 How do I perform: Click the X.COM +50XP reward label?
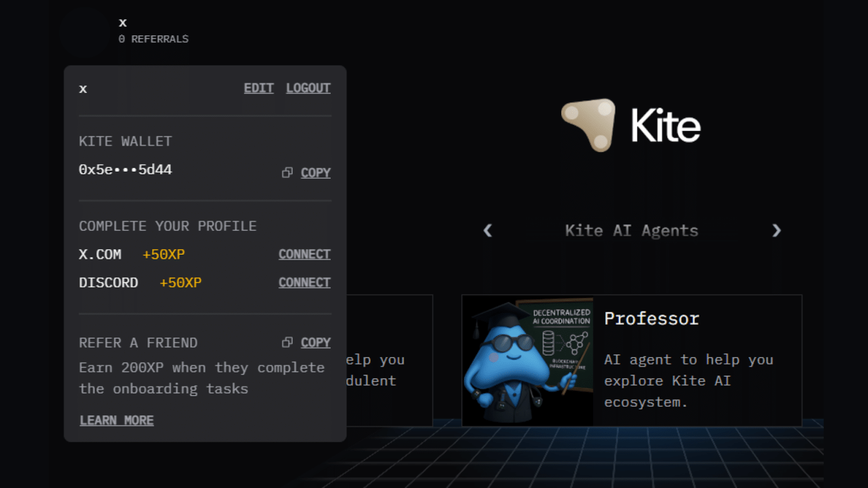tap(164, 254)
